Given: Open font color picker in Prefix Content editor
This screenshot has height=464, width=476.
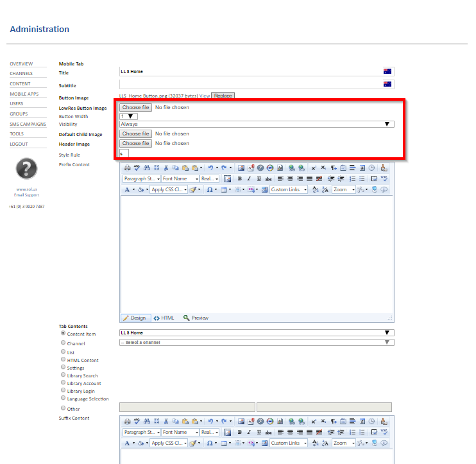Looking at the screenshot, I should 129,189.
